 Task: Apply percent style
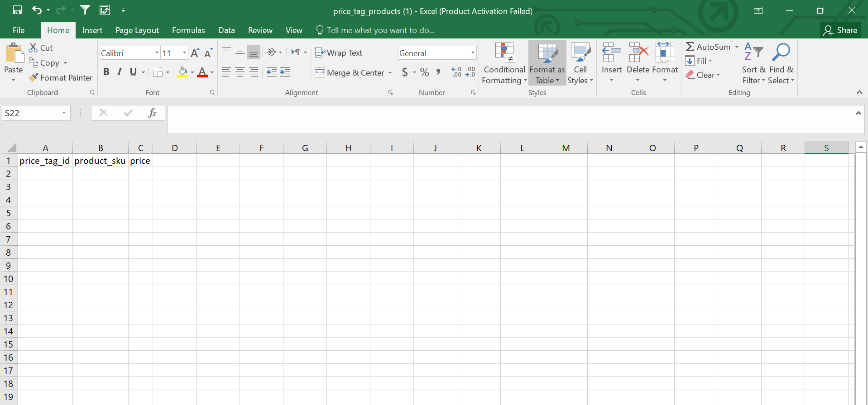click(x=424, y=72)
